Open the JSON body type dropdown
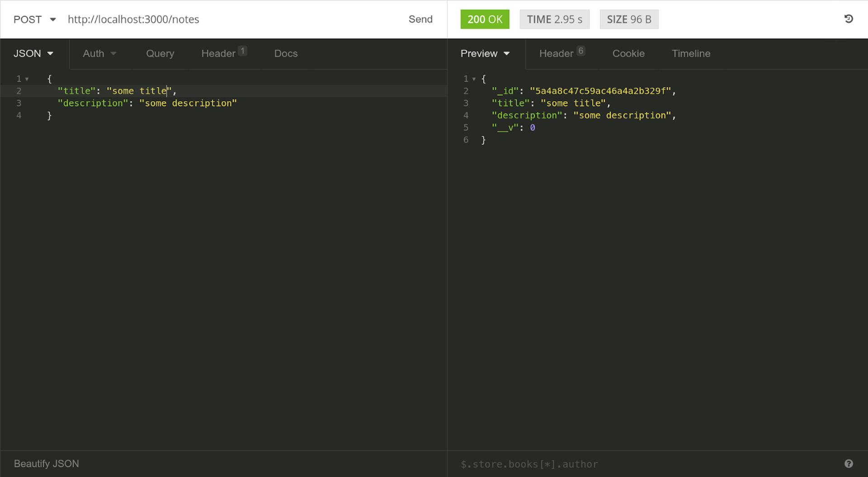 pos(33,53)
